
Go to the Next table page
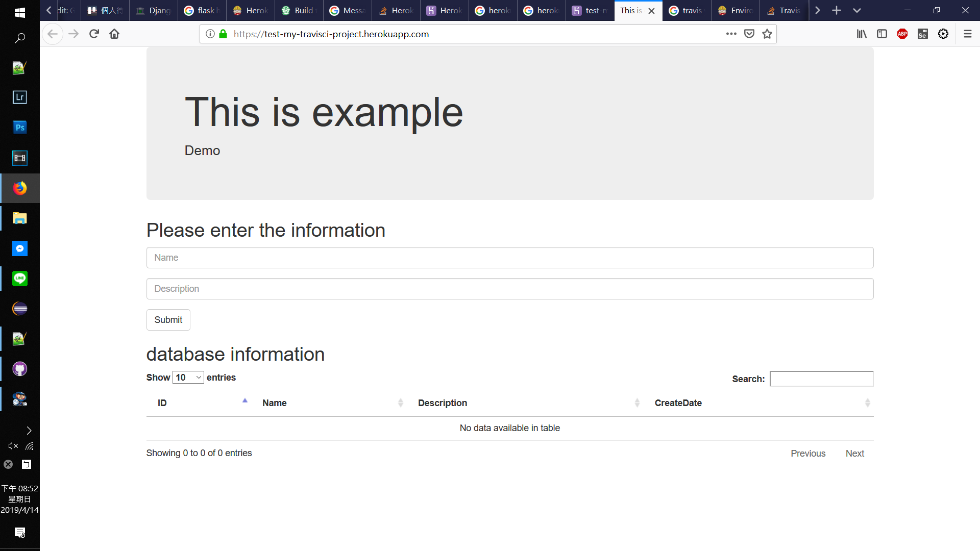[x=854, y=454]
